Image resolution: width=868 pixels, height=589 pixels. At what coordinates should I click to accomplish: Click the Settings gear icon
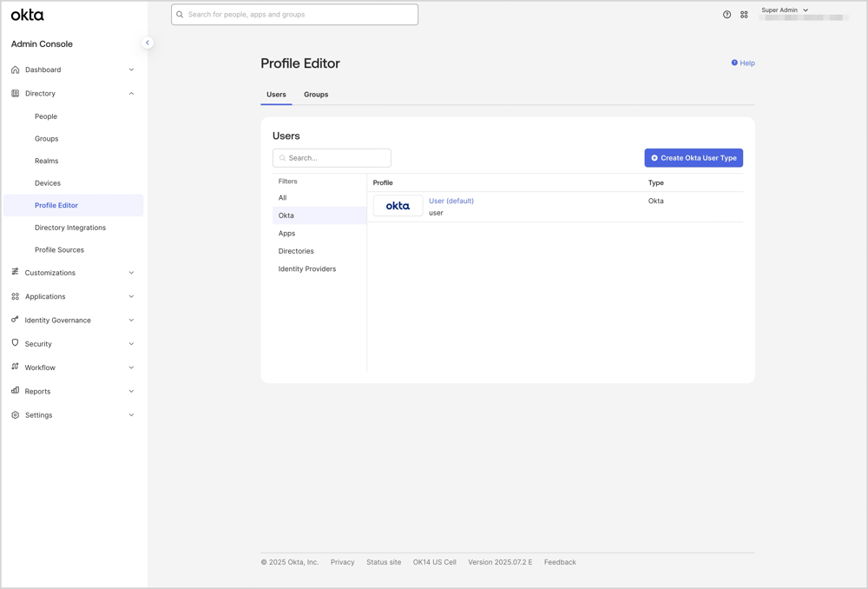click(15, 415)
